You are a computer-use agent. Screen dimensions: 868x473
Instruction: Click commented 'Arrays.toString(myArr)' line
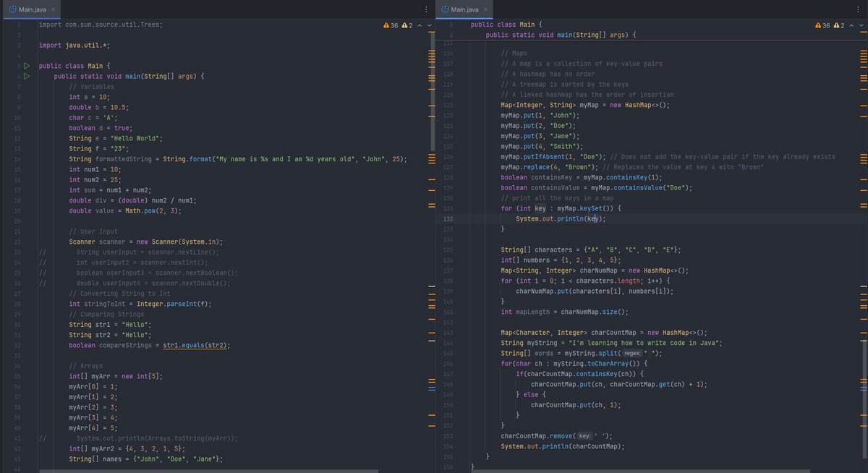157,438
